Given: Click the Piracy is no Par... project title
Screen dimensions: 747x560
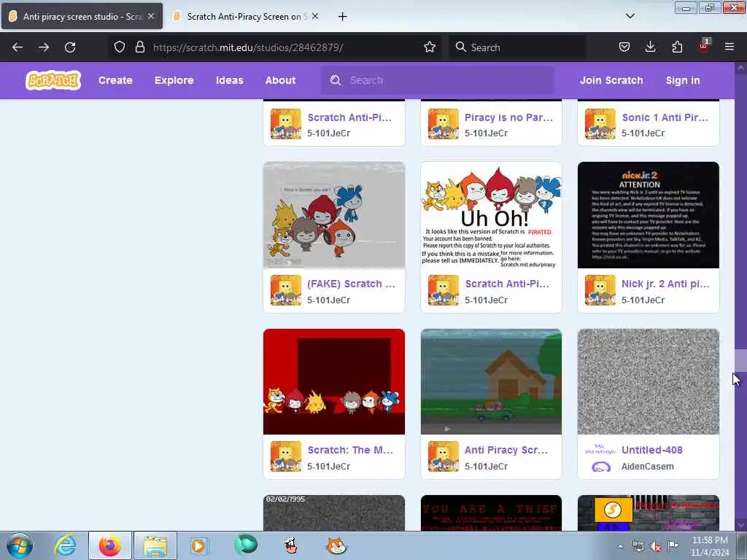Looking at the screenshot, I should tap(508, 117).
